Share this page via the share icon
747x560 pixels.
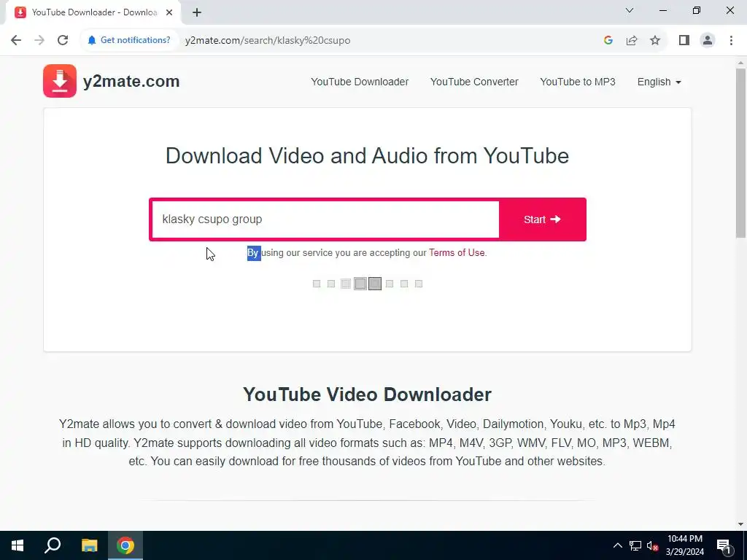click(x=632, y=40)
